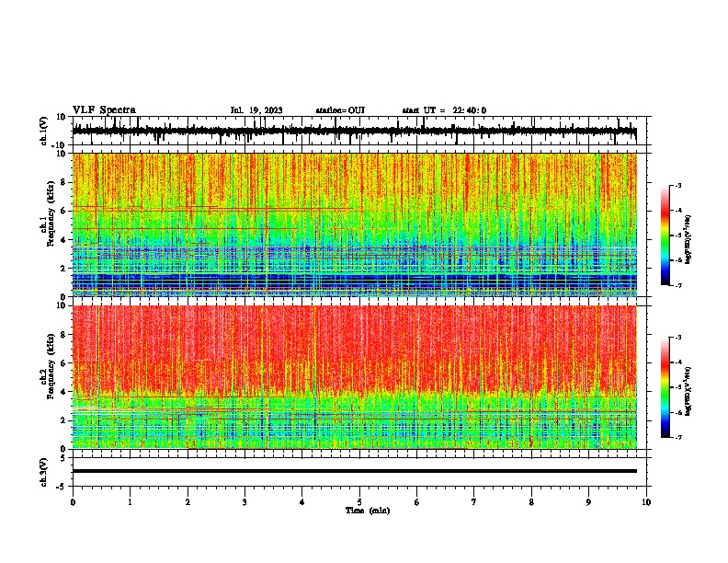Click the "-3" label on ch.1 colorbar
Screen dimensions: 728x563
coord(677,185)
